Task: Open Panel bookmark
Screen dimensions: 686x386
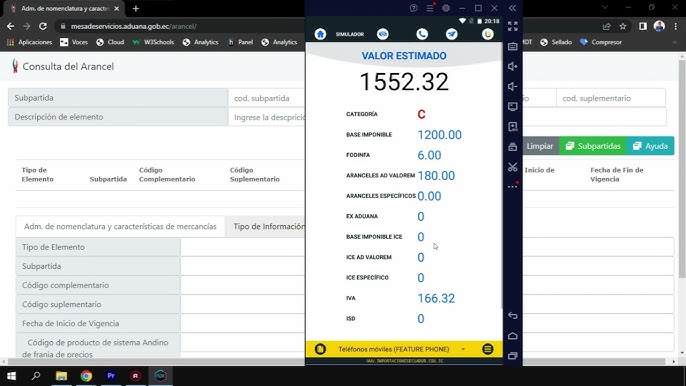Action: tap(241, 42)
